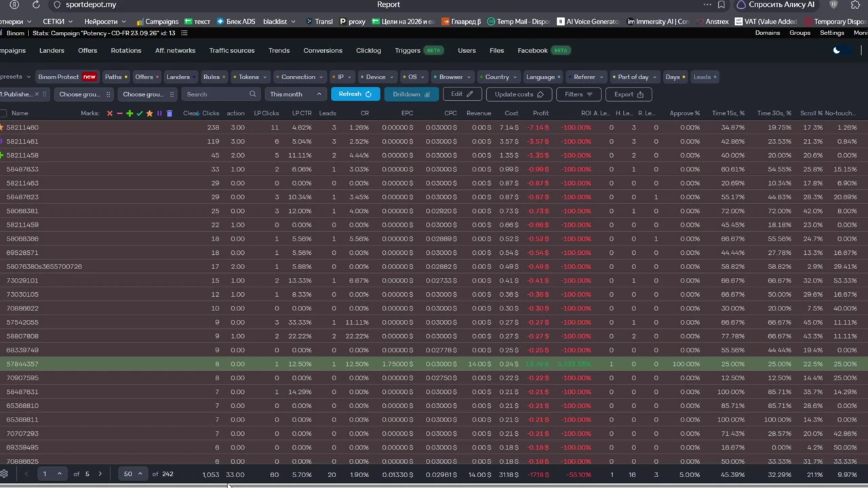
Task: Click the trash bin mark icon
Action: pos(170,113)
